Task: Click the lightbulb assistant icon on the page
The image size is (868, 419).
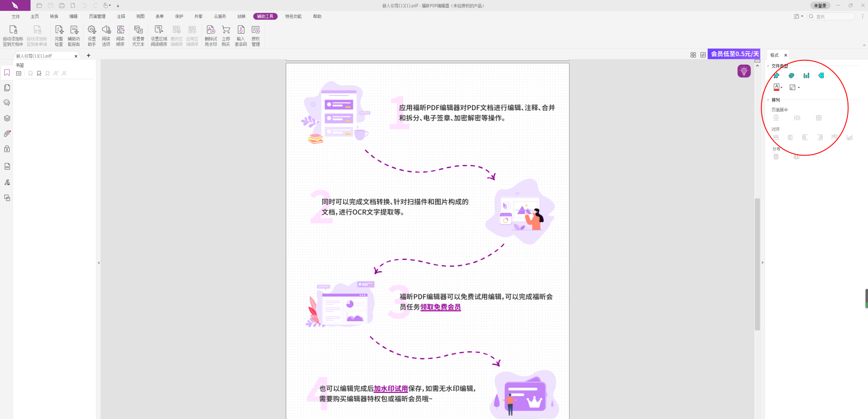Action: click(744, 70)
